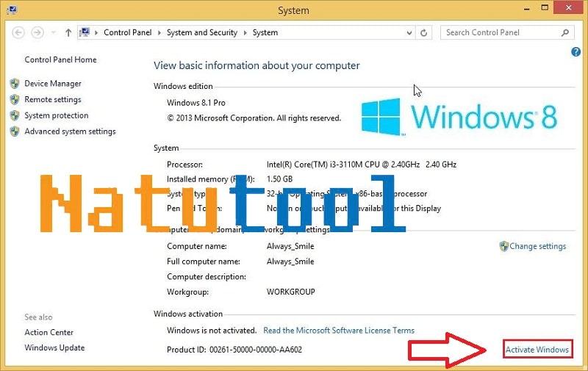This screenshot has height=371, width=588.
Task: Read the Microsoft Software License Terms link
Action: [339, 330]
